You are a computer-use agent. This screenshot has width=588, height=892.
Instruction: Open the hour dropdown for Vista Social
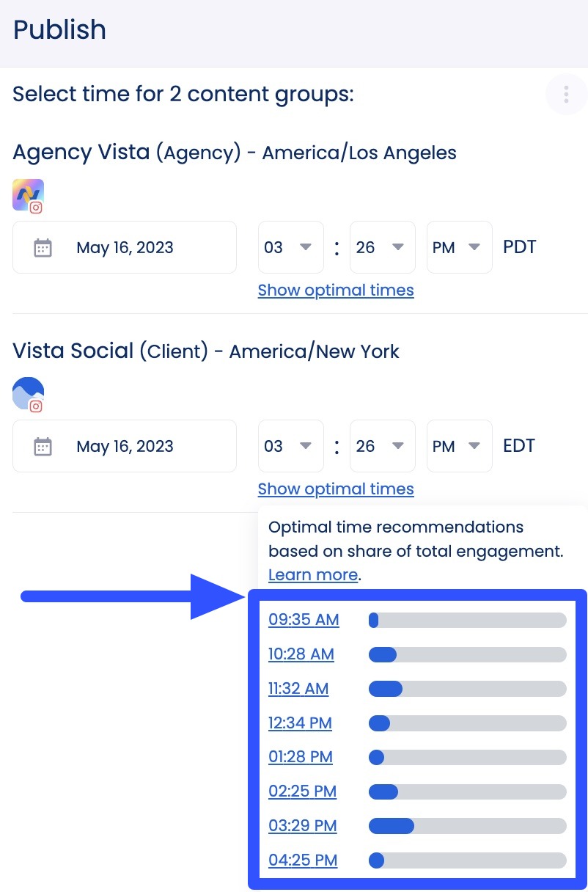coord(290,446)
